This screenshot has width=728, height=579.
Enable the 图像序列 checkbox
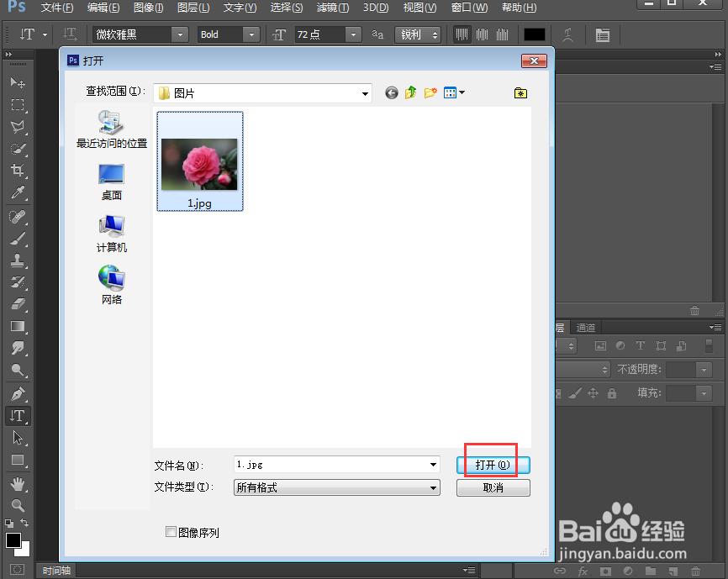(171, 532)
